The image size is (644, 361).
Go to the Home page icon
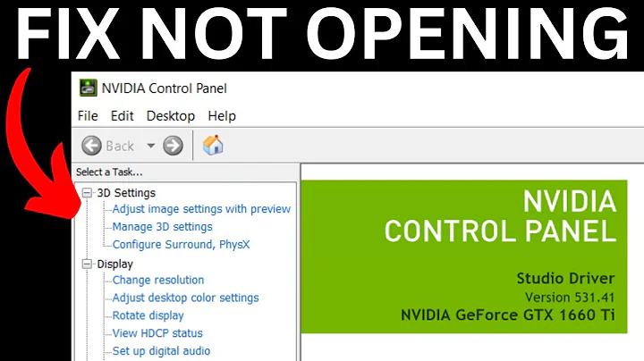coord(213,145)
